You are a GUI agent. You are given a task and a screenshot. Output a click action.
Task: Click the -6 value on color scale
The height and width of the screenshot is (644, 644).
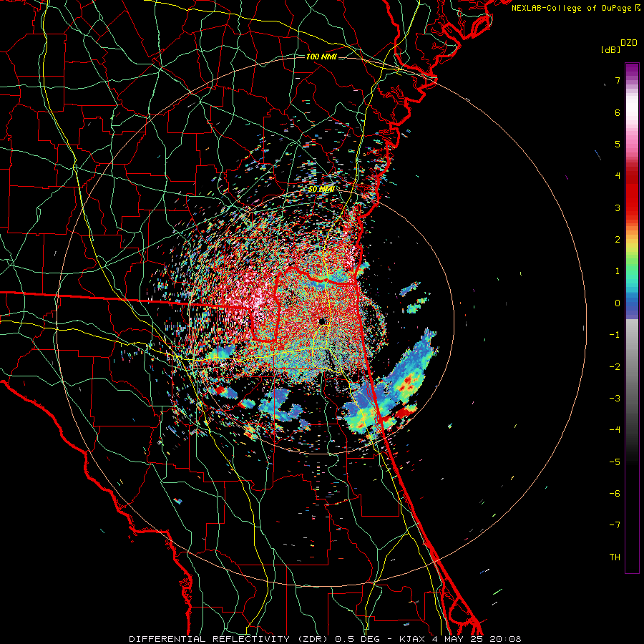pos(615,494)
